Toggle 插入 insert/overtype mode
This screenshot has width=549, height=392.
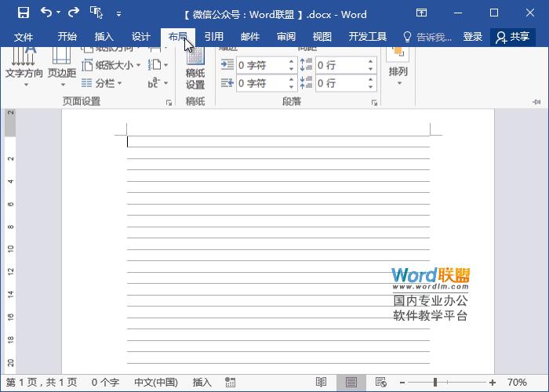pos(202,383)
